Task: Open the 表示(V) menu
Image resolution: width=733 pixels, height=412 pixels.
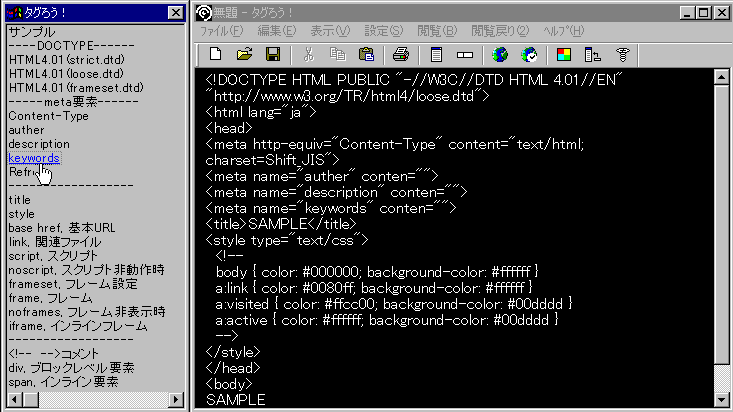Action: coord(330,31)
